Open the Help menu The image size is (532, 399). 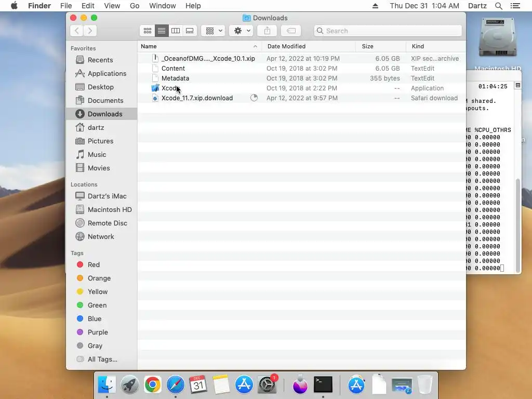193,6
